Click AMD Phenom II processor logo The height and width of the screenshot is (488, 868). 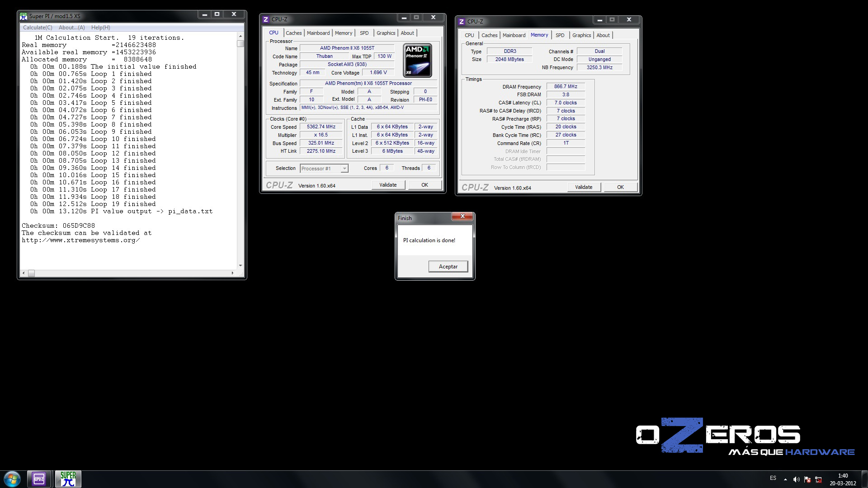pos(417,60)
